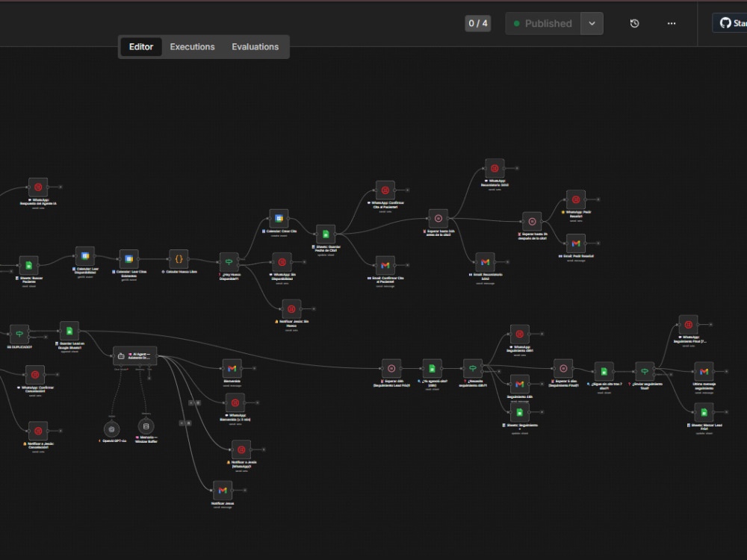Select the Memoria Window Buffer node

click(146, 426)
